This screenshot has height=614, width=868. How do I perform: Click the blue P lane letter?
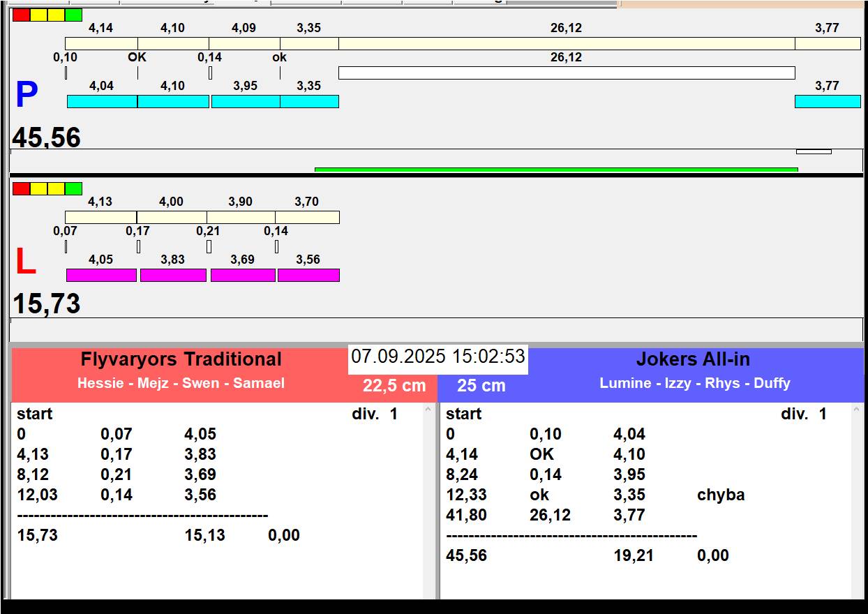(x=27, y=96)
